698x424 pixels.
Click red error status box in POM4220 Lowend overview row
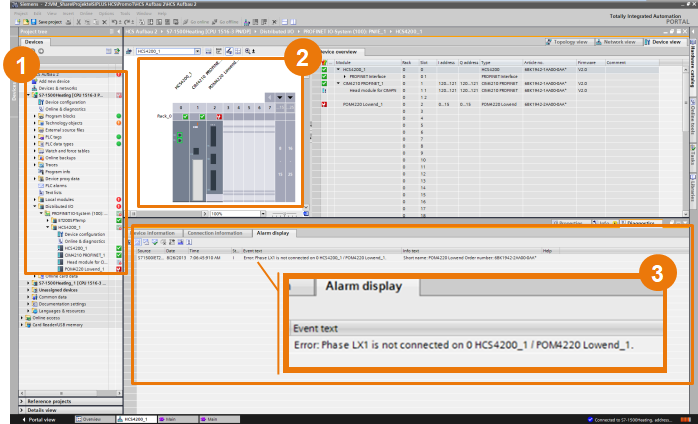324,103
